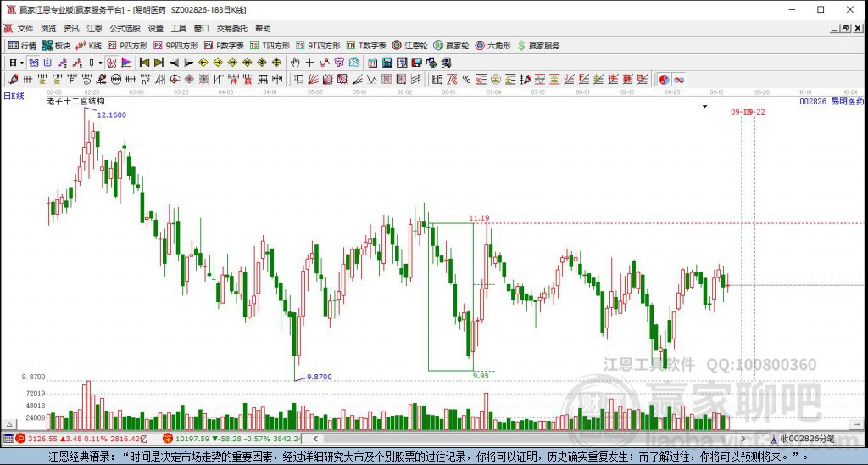868x465 pixels.
Task: Click the keyboard icon in status bar
Action: [x=8, y=439]
